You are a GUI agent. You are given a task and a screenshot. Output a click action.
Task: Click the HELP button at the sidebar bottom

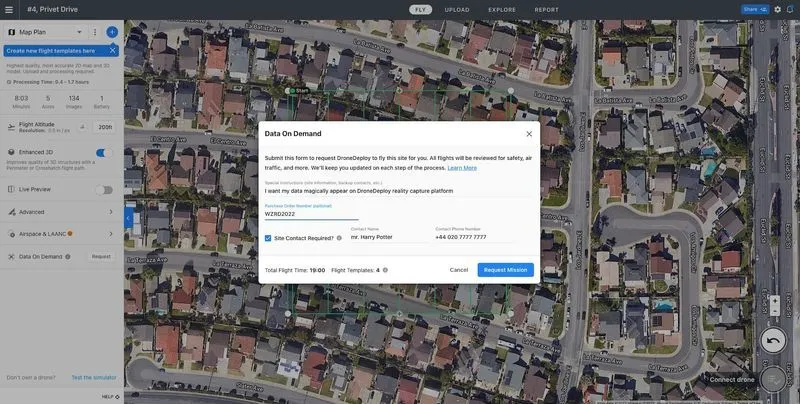[x=110, y=396]
